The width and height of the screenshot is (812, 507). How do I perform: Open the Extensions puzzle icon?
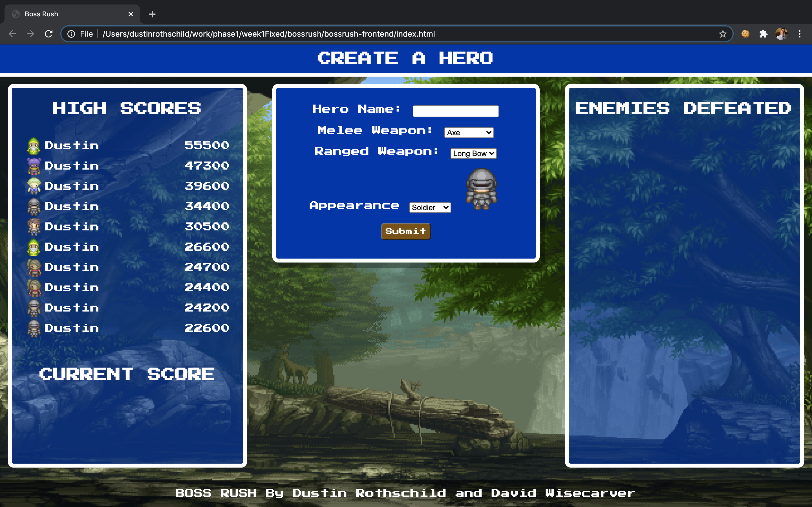point(763,34)
